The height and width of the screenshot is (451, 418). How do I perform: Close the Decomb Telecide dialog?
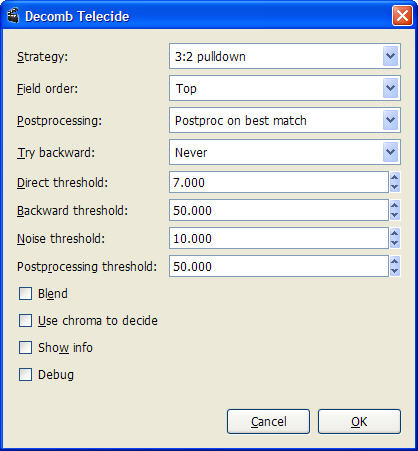pyautogui.click(x=402, y=15)
